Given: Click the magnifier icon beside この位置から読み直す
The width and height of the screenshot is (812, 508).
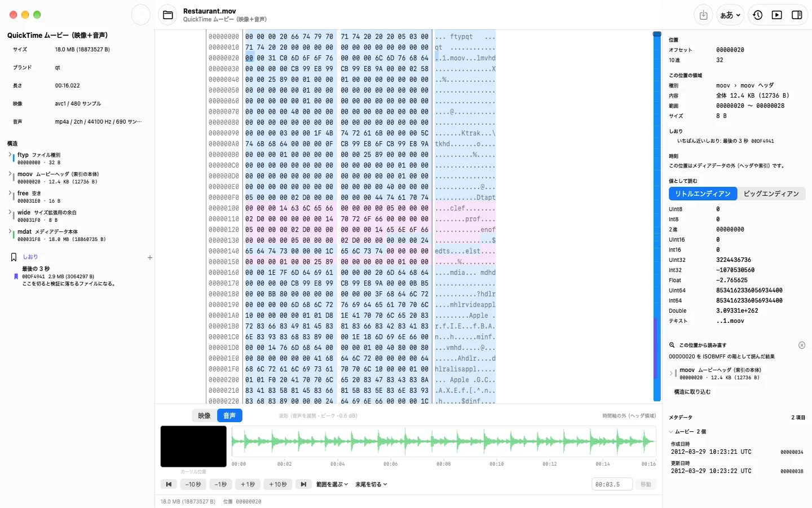Looking at the screenshot, I should 672,345.
